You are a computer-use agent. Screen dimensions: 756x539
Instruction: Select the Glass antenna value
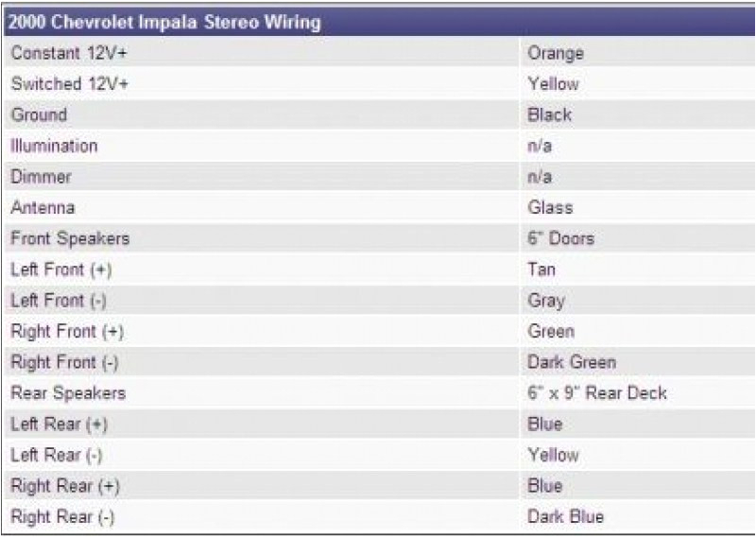[550, 208]
